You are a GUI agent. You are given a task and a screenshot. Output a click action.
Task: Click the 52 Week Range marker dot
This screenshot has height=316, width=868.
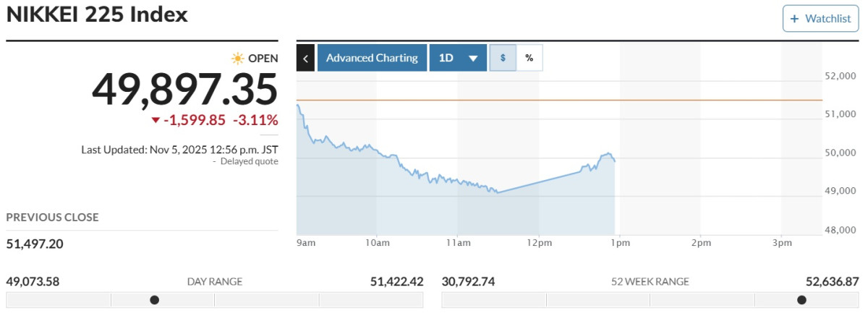pos(801,299)
